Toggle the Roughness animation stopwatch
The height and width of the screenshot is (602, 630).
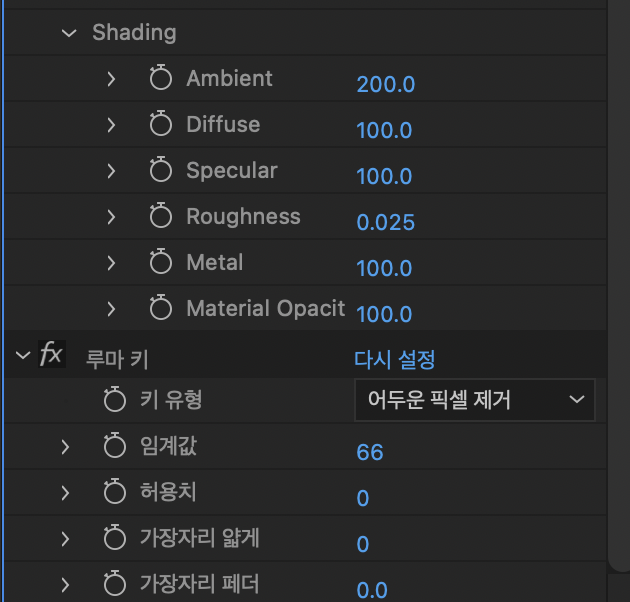click(161, 215)
